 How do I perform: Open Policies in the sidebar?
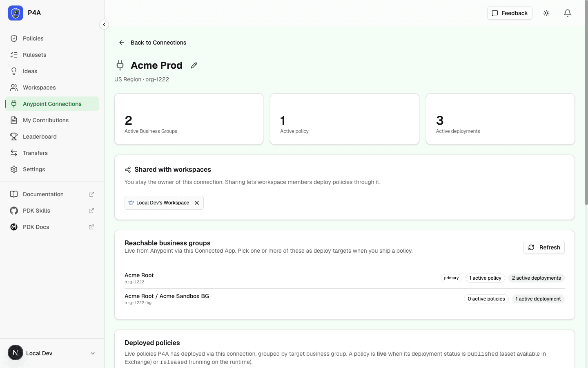point(52,38)
